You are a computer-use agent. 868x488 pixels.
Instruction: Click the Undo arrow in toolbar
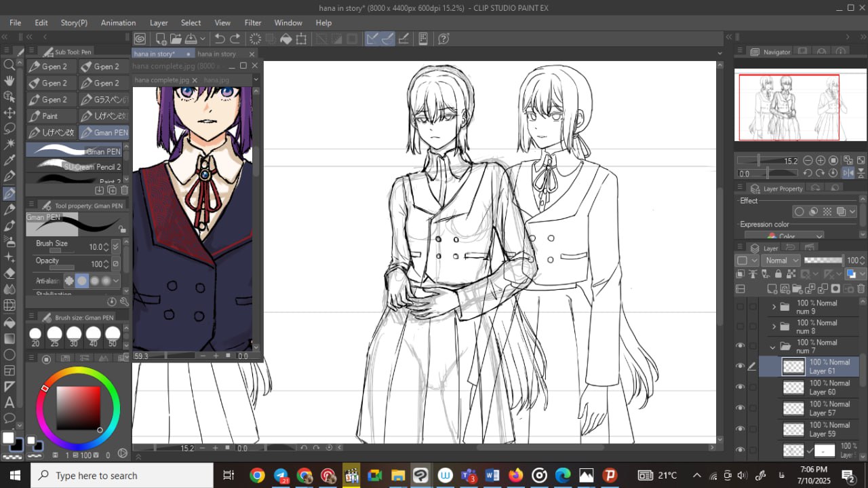tap(220, 39)
